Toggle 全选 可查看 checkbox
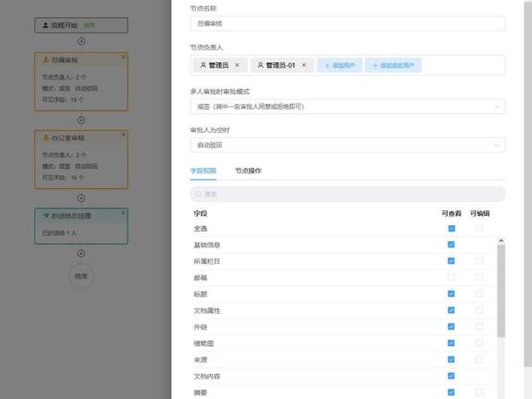This screenshot has width=532, height=399. [452, 228]
